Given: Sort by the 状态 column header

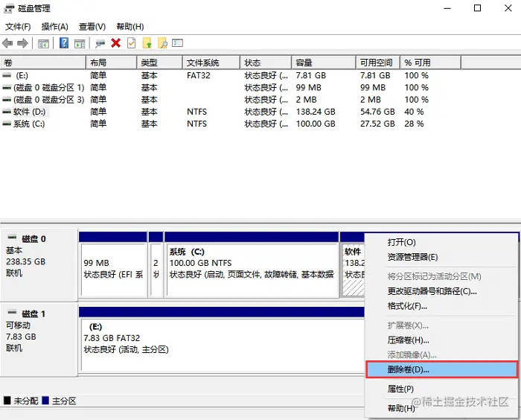Looking at the screenshot, I should click(x=266, y=63).
